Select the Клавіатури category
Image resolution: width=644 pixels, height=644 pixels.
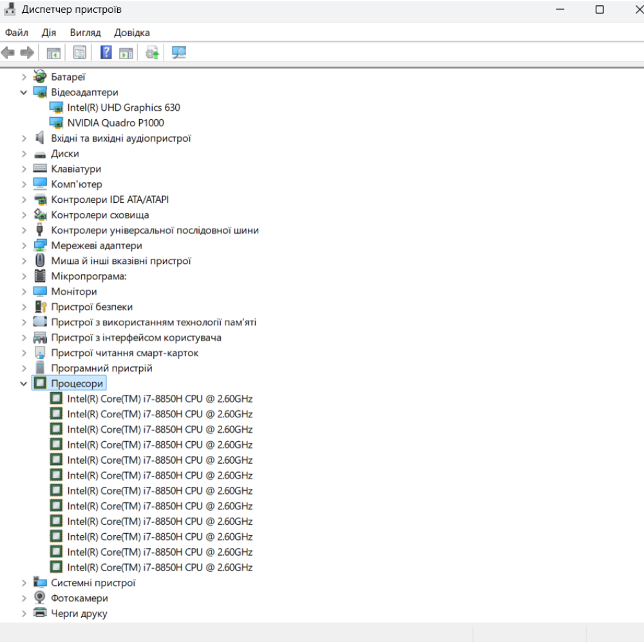[x=76, y=169]
